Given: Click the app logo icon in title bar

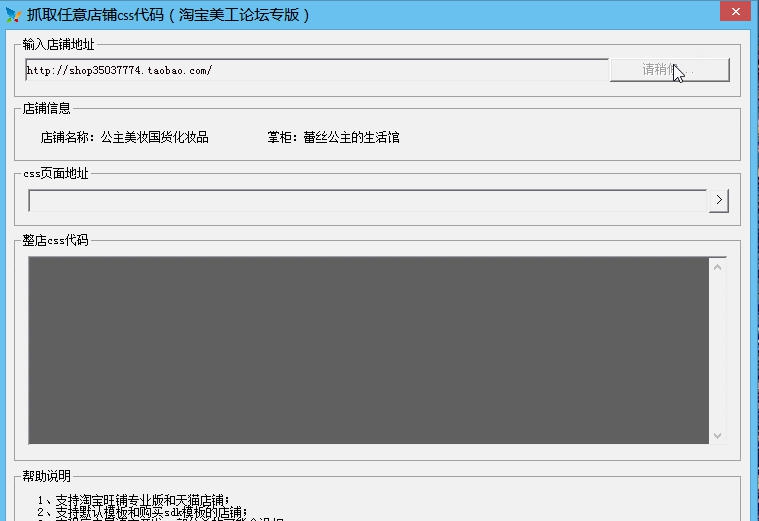Looking at the screenshot, I should point(13,15).
